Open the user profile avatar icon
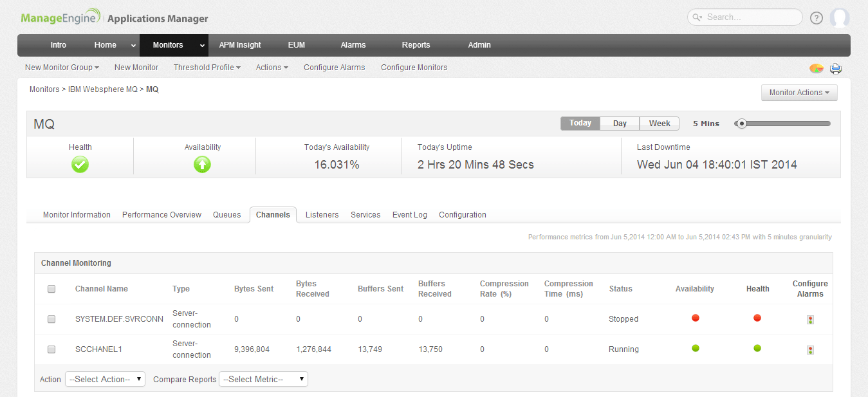Image resolution: width=868 pixels, height=397 pixels. [839, 18]
